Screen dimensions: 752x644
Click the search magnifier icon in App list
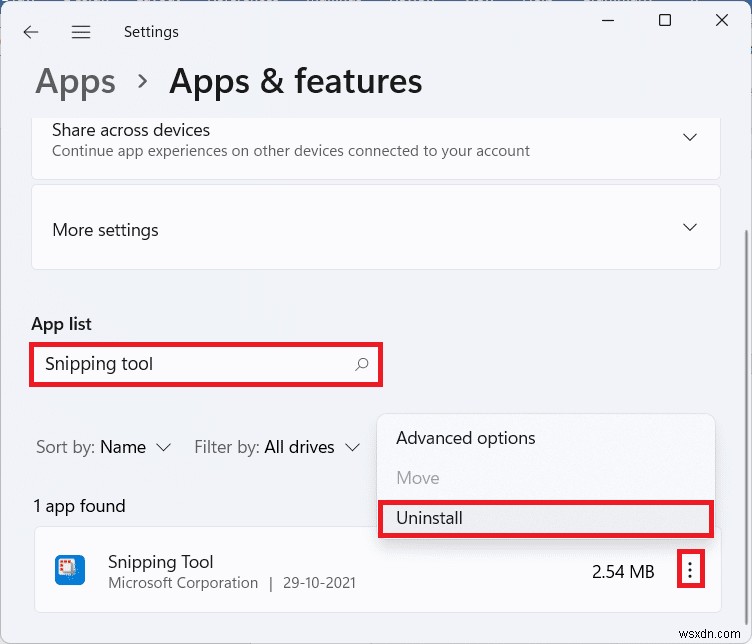click(x=362, y=364)
